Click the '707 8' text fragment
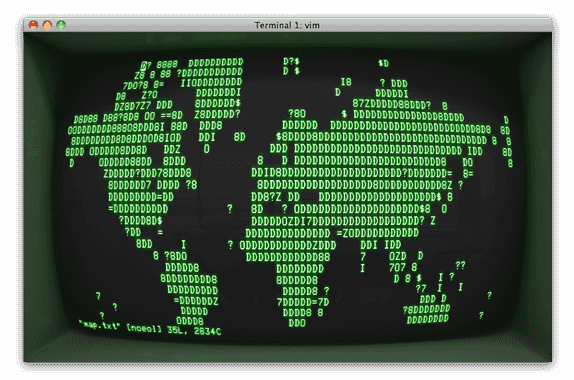This screenshot has width=574, height=380. point(403,268)
